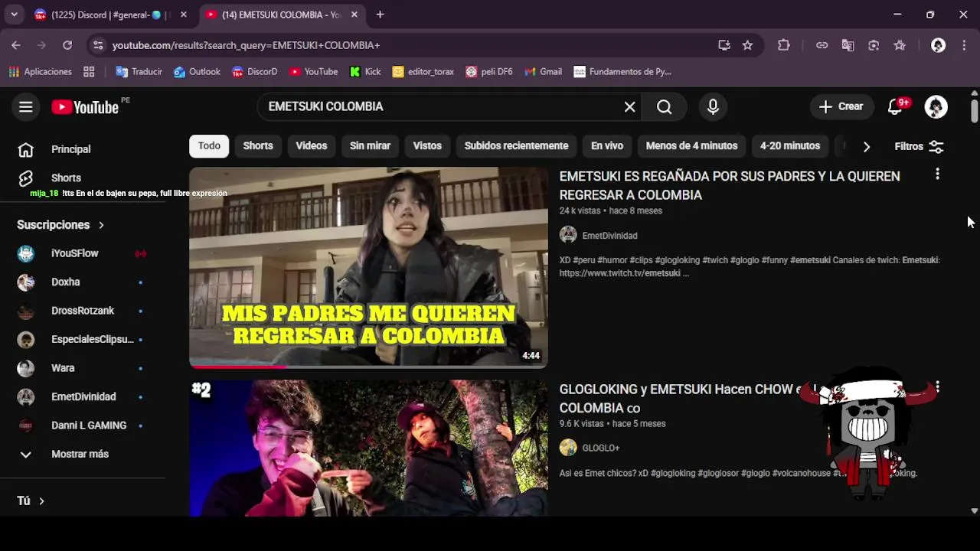Open the install app icon in address bar

[x=724, y=45]
